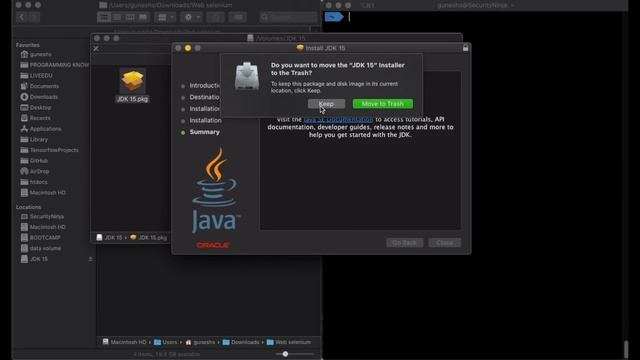
Task: Click Web selenium in the Finder path bar
Action: point(289,342)
